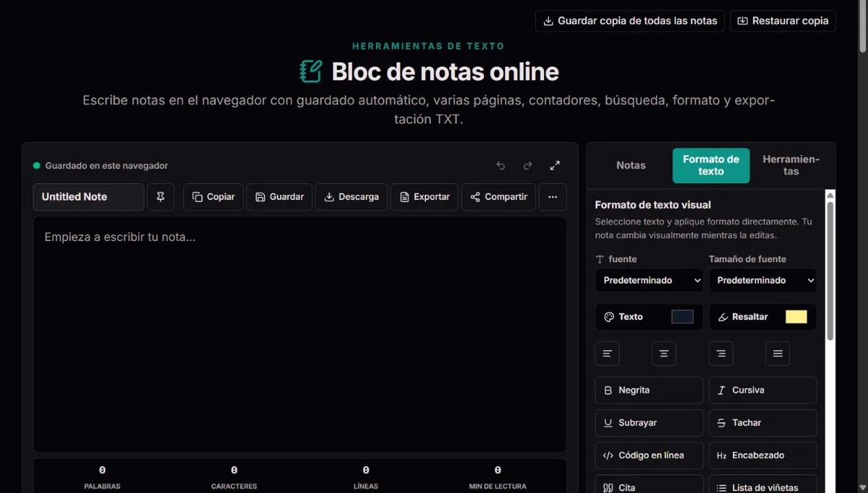The image size is (868, 493).
Task: Copy the note with Copiar
Action: (x=213, y=197)
